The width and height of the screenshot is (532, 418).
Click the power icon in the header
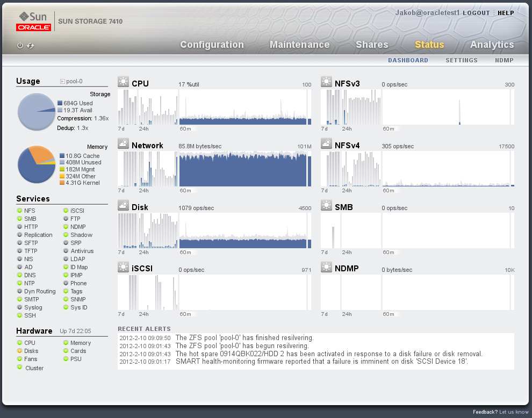click(x=20, y=46)
